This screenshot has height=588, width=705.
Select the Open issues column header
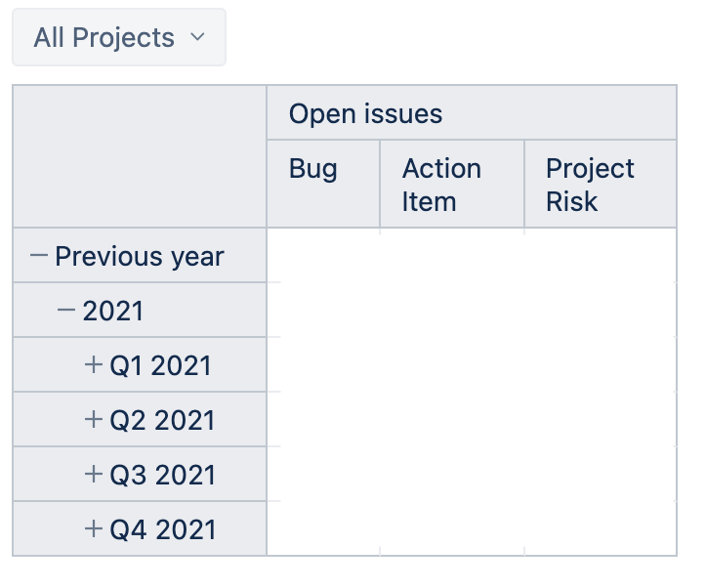pyautogui.click(x=365, y=114)
